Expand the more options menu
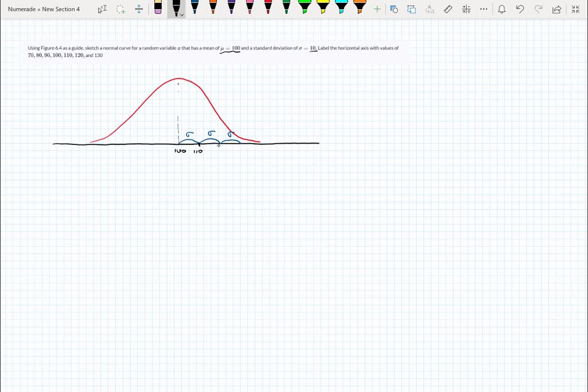The width and height of the screenshot is (588, 392). [483, 9]
